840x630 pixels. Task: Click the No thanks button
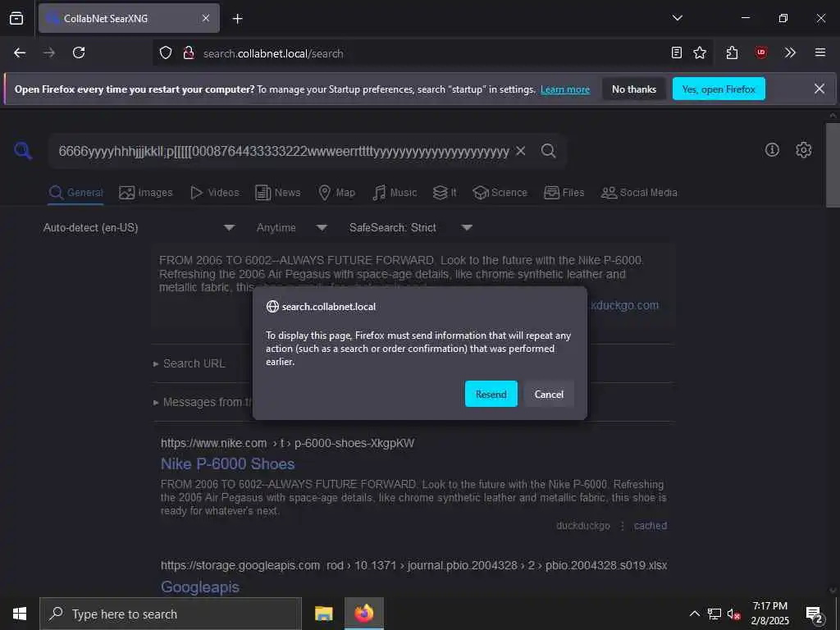[x=634, y=89]
